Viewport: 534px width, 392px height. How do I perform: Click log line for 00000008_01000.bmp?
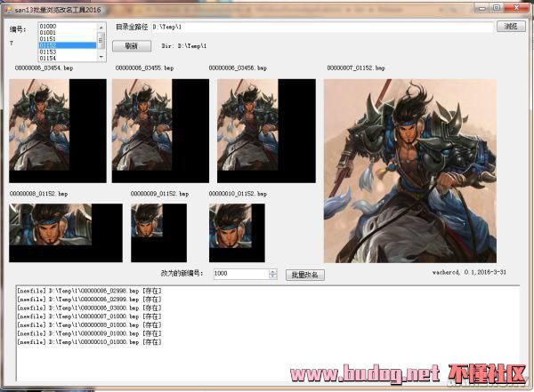(89, 325)
